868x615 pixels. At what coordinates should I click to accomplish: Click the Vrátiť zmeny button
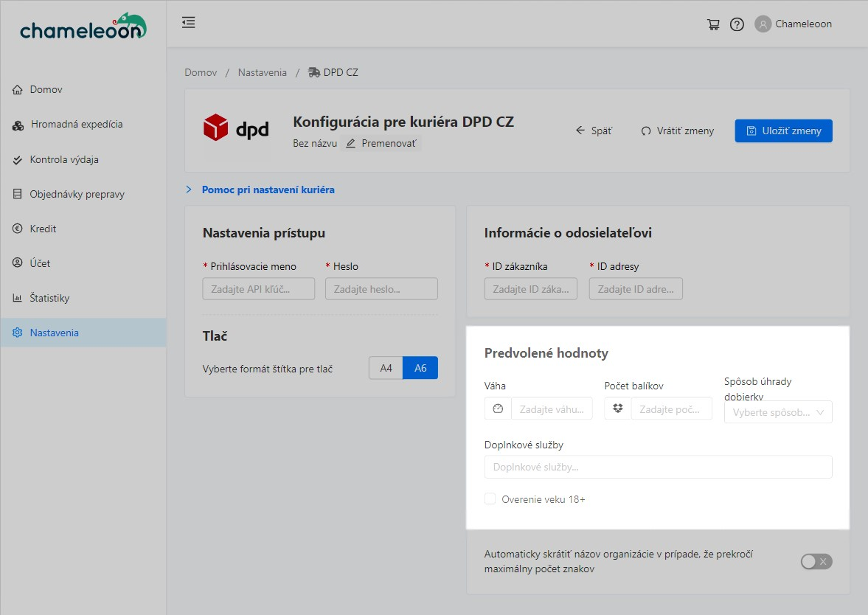click(x=677, y=131)
